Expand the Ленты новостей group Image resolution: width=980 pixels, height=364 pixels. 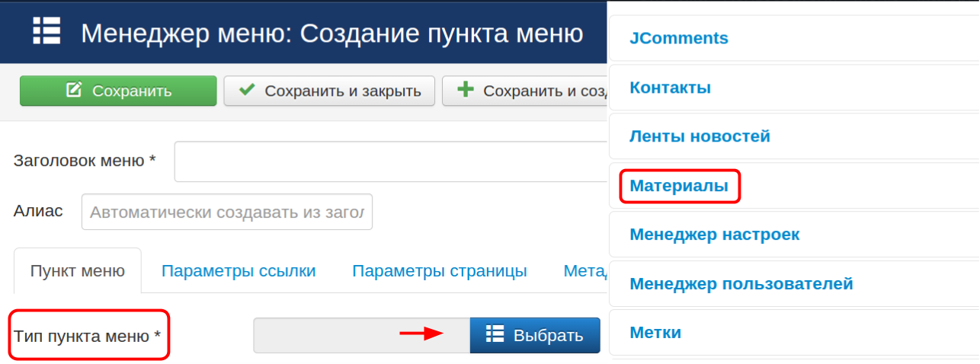click(x=700, y=137)
